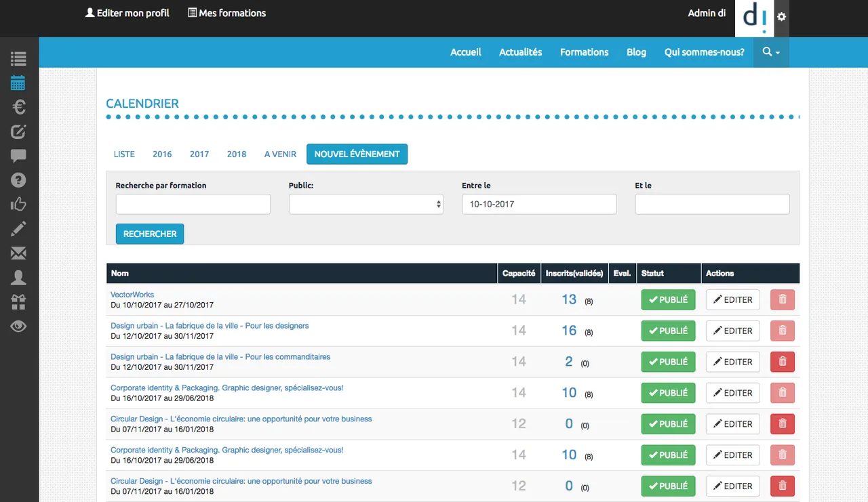Edit the VectorWorks event
This screenshot has width=868, height=502.
[733, 299]
